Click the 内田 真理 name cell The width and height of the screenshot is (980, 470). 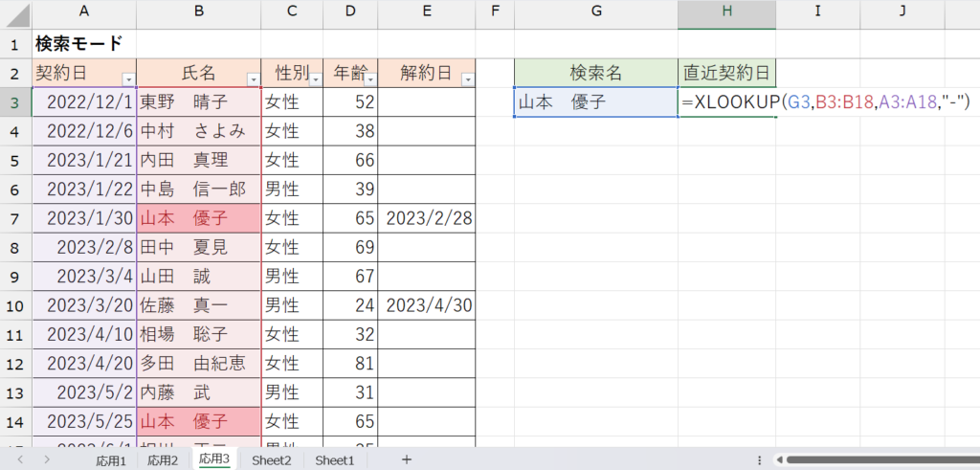point(198,160)
